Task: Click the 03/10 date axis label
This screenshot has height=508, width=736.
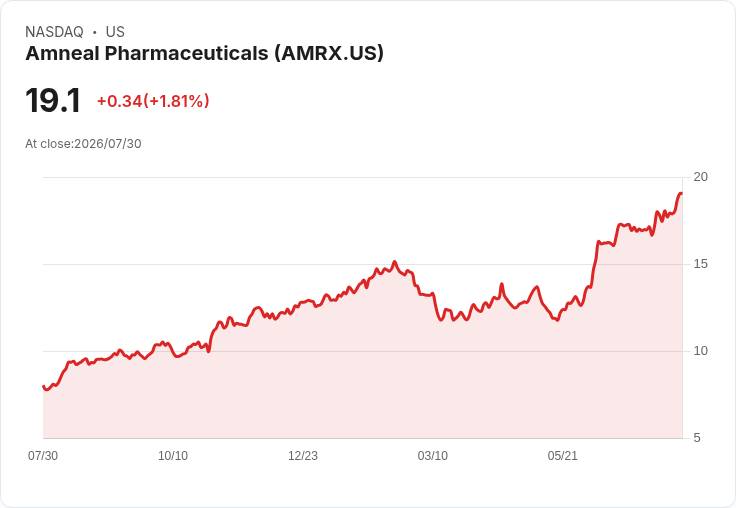Action: click(x=432, y=456)
